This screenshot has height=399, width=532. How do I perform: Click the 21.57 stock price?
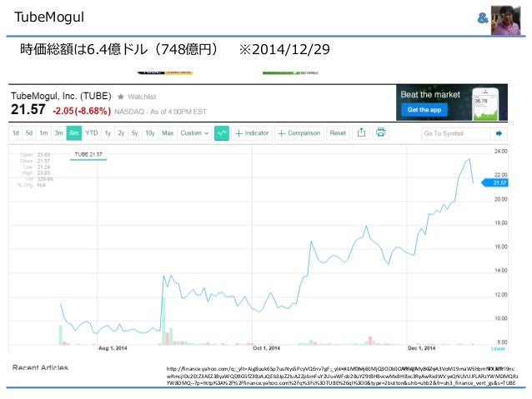click(28, 109)
